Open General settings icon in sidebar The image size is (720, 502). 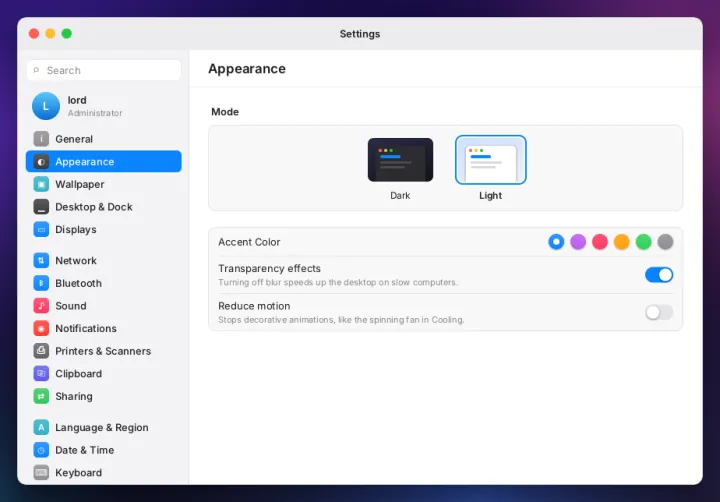coord(41,139)
